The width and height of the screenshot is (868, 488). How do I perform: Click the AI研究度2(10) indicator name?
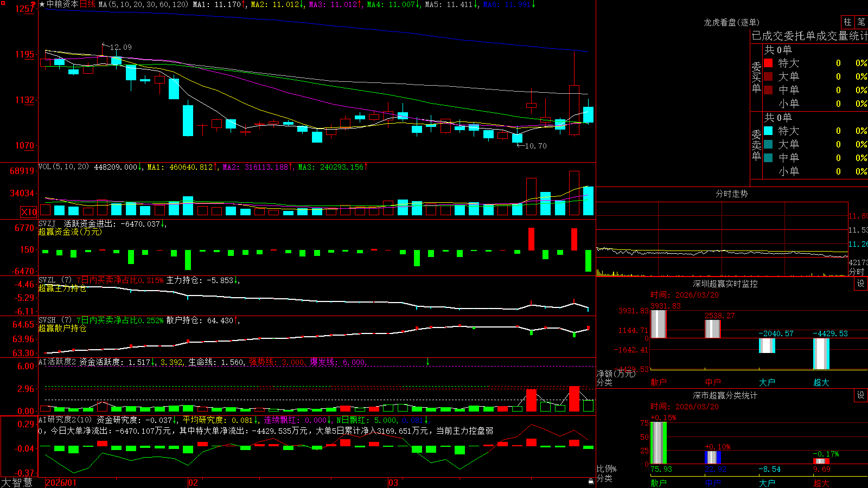click(x=66, y=420)
